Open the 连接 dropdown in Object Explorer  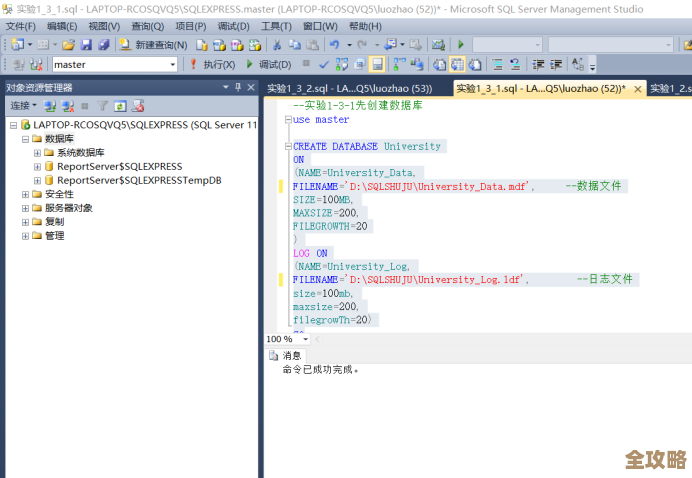(x=23, y=106)
